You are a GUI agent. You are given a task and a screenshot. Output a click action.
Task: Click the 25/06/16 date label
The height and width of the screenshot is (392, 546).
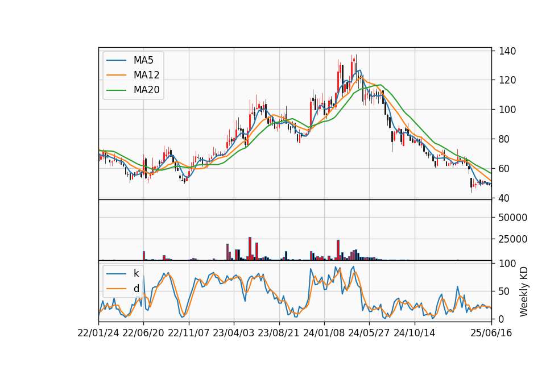(491, 333)
